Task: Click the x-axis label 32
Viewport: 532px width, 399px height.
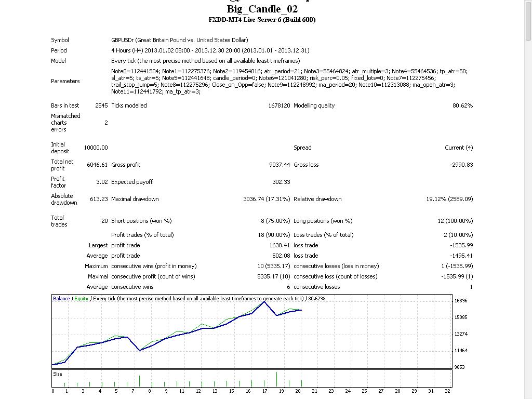Action: [x=447, y=391]
